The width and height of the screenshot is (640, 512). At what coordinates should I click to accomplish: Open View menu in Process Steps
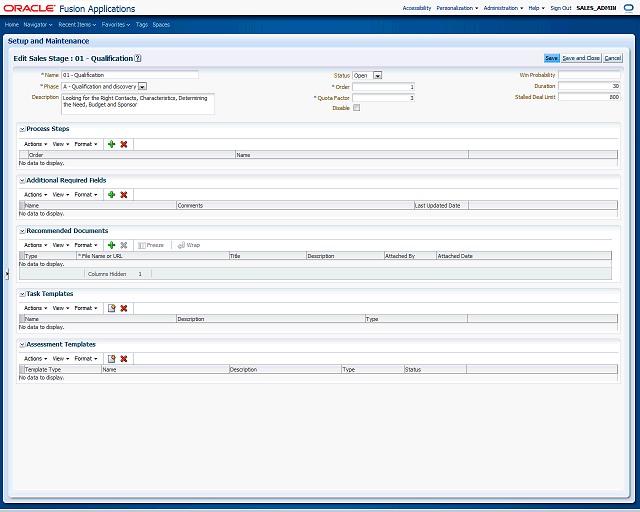[x=61, y=144]
